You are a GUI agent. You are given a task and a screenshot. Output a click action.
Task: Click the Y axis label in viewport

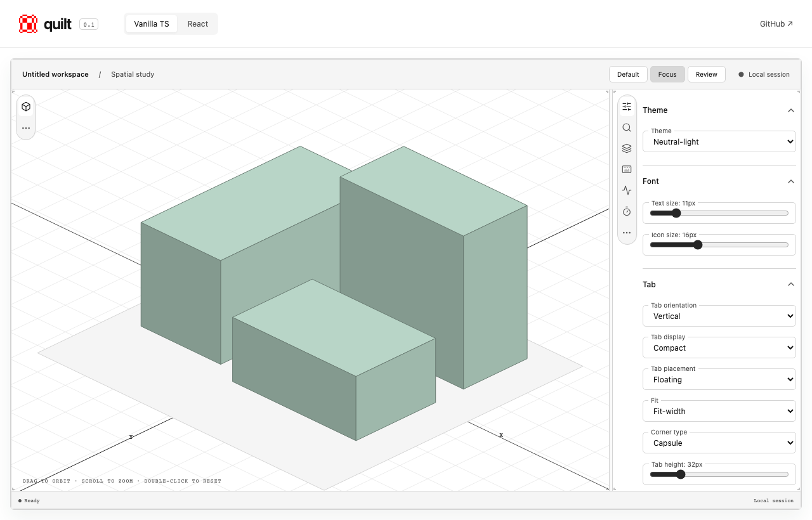tap(131, 437)
